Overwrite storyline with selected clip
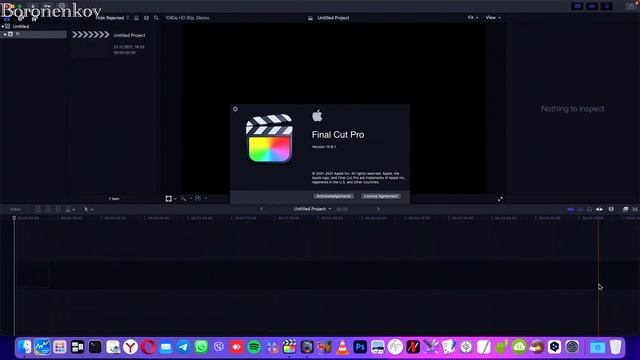640x360 pixels. [x=68, y=209]
